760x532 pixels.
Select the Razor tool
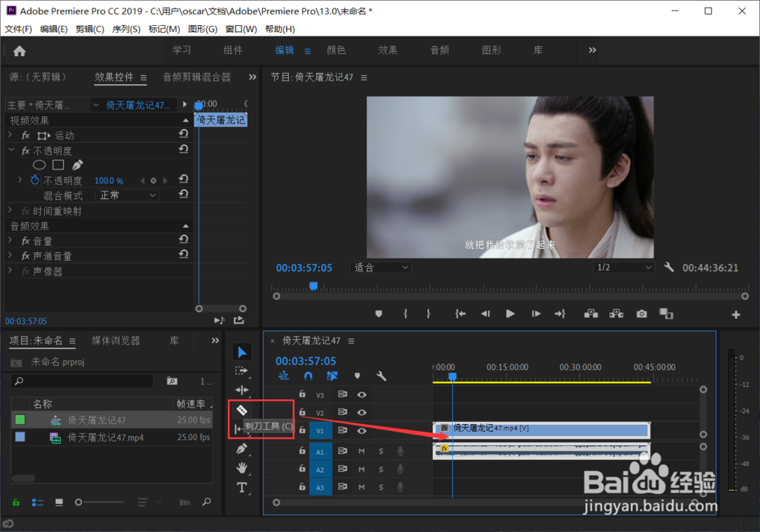click(242, 410)
